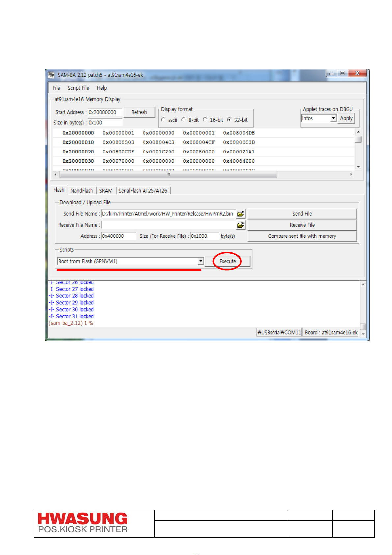Click USBserial COM11 status bar entry
This screenshot has width=392, height=555.
click(279, 332)
